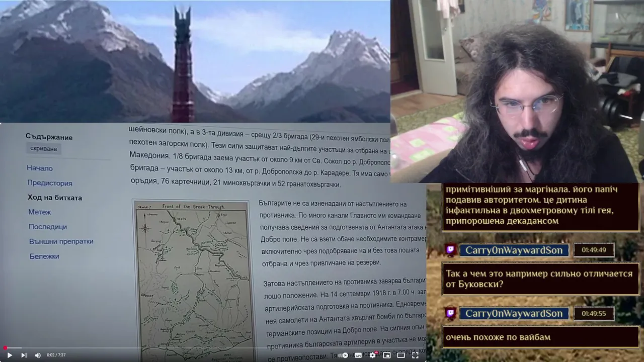The width and height of the screenshot is (644, 362).
Task: Click the Twitch badge beside 01:49:49
Action: [451, 250]
